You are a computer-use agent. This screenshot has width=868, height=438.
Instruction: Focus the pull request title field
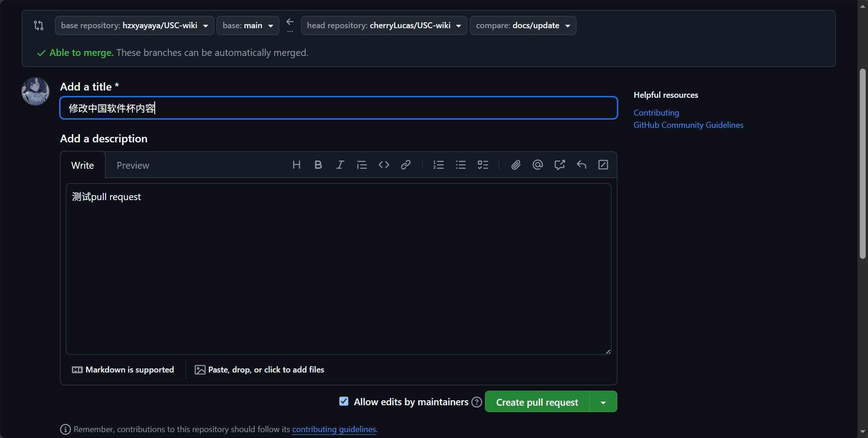[338, 108]
